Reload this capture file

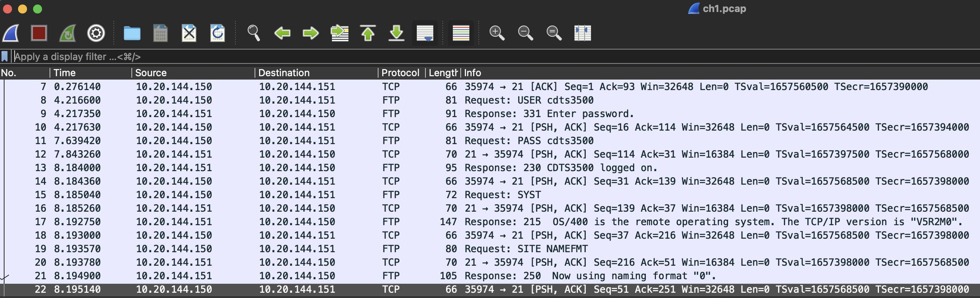(x=218, y=33)
